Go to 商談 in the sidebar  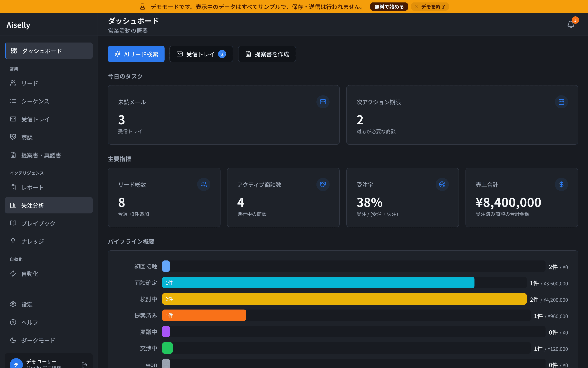(x=49, y=137)
